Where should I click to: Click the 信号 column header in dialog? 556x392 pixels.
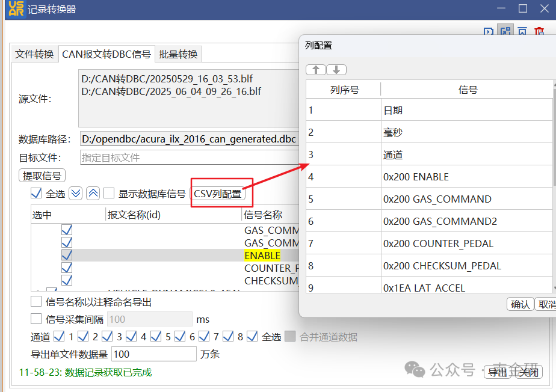pos(468,90)
